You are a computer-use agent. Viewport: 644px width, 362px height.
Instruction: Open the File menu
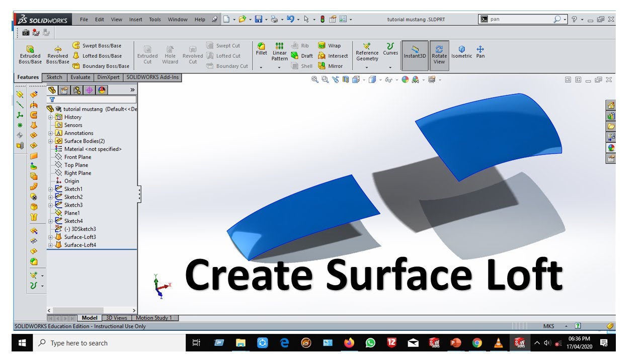(x=84, y=20)
